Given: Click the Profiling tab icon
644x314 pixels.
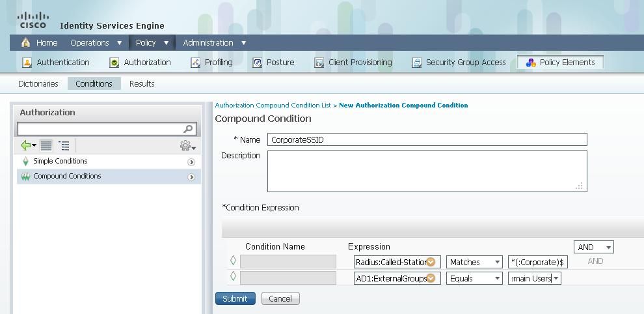Looking at the screenshot, I should 196,63.
